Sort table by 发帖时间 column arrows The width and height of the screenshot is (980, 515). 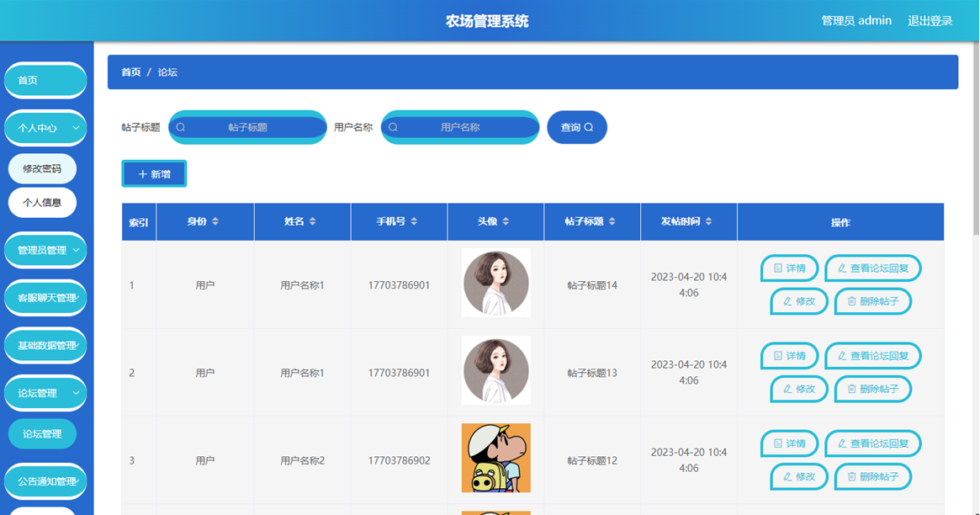709,221
